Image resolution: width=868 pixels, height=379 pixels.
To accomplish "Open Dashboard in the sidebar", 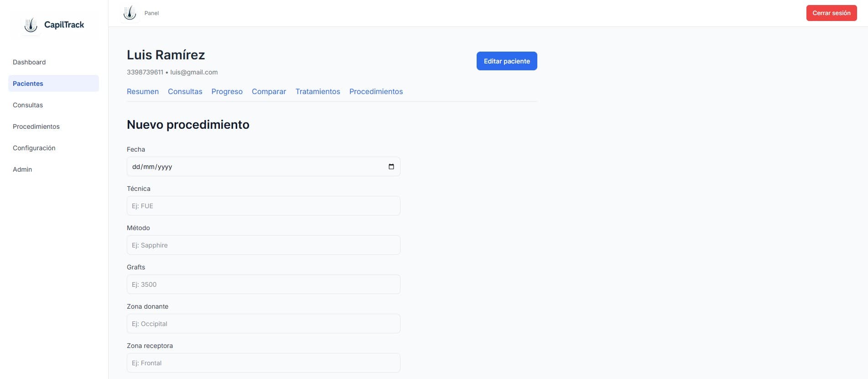I will coord(29,62).
